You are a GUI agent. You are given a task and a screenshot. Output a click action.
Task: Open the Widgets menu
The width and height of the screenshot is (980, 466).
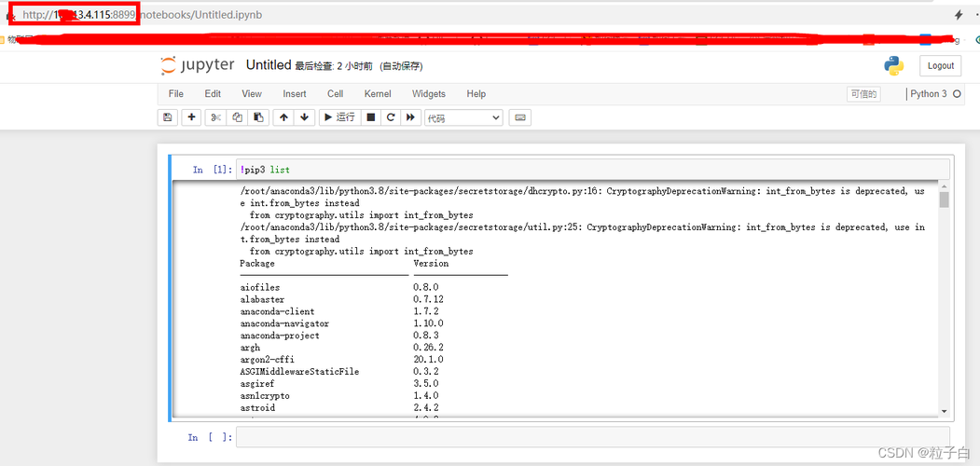[x=429, y=94]
